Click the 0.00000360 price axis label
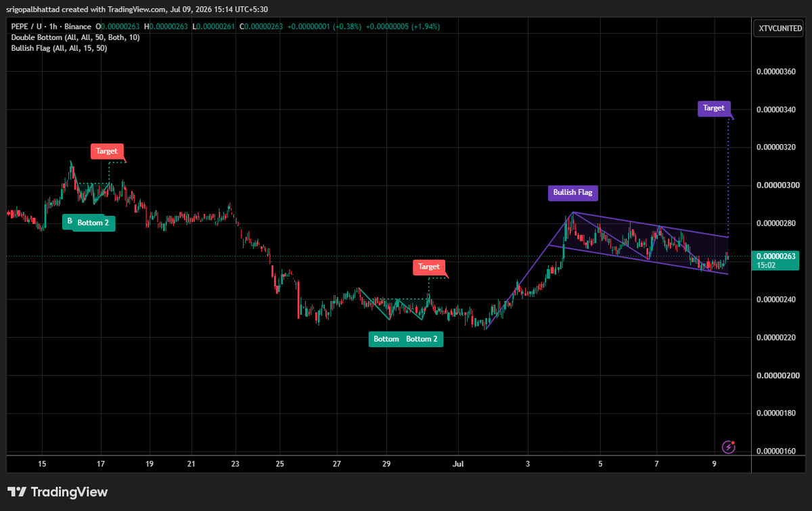The image size is (812, 511). point(777,71)
